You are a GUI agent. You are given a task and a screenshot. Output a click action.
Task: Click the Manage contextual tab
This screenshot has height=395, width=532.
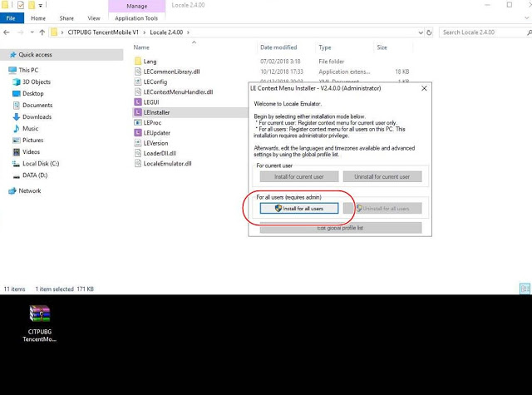(x=136, y=6)
